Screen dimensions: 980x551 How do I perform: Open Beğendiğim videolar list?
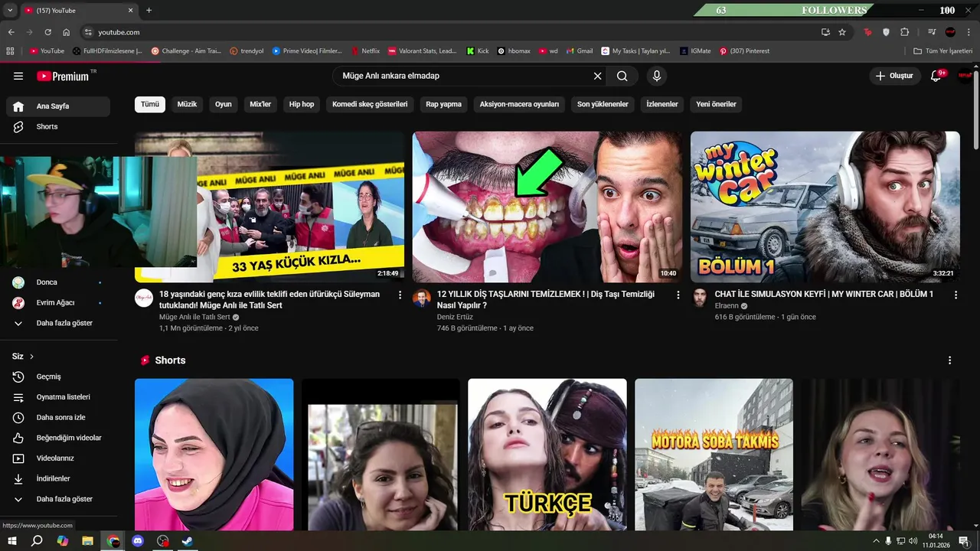point(59,438)
